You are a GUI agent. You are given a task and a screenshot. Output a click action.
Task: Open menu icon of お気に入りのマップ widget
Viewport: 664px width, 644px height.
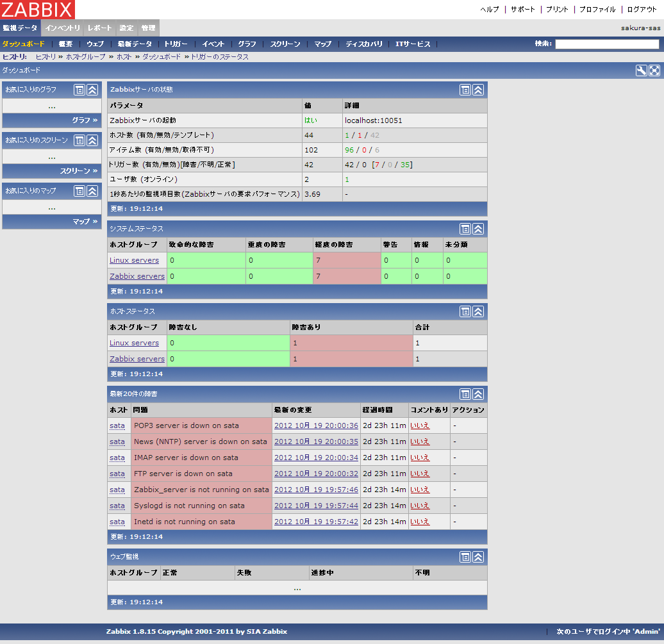click(x=79, y=191)
